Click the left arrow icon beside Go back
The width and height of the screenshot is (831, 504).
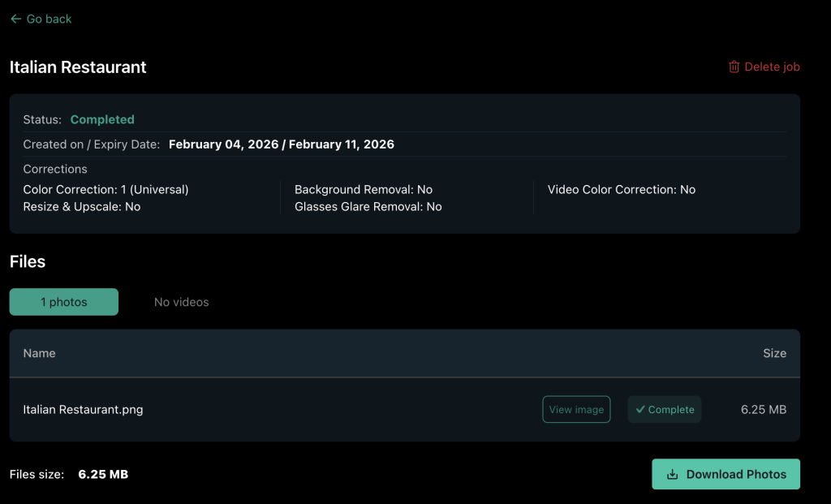coord(15,19)
